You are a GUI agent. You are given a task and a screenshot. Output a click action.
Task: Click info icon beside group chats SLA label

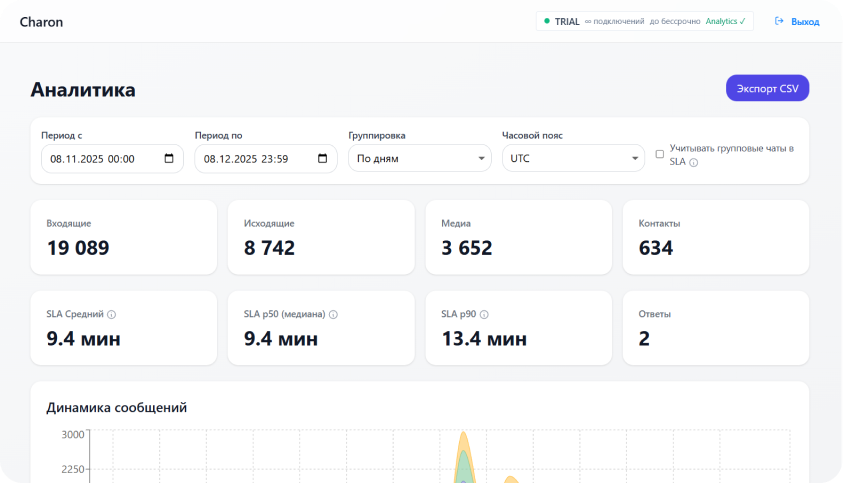point(694,162)
